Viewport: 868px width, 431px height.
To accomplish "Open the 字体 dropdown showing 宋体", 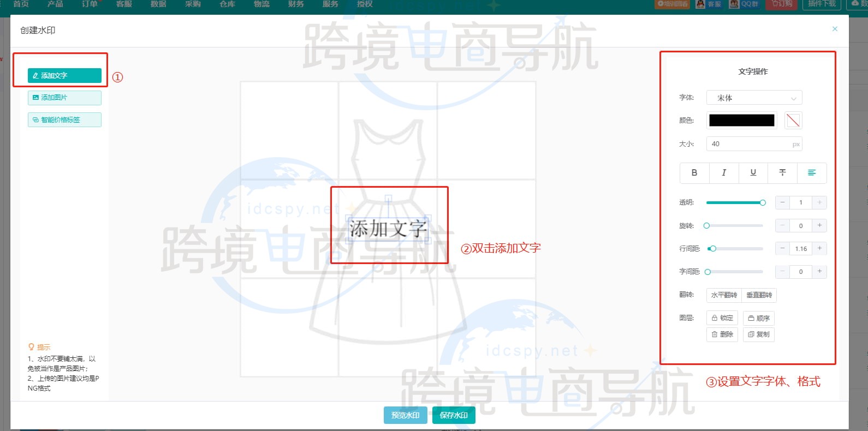I will pos(754,98).
